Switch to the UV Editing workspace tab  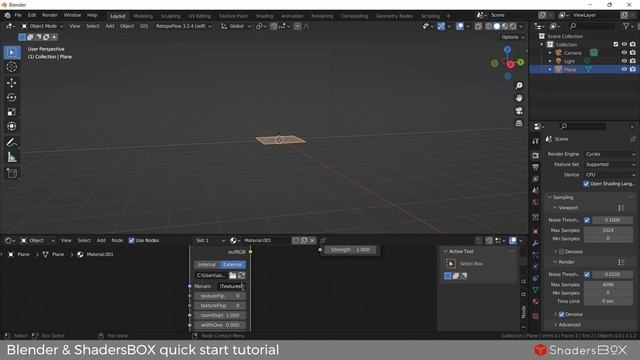coord(199,16)
